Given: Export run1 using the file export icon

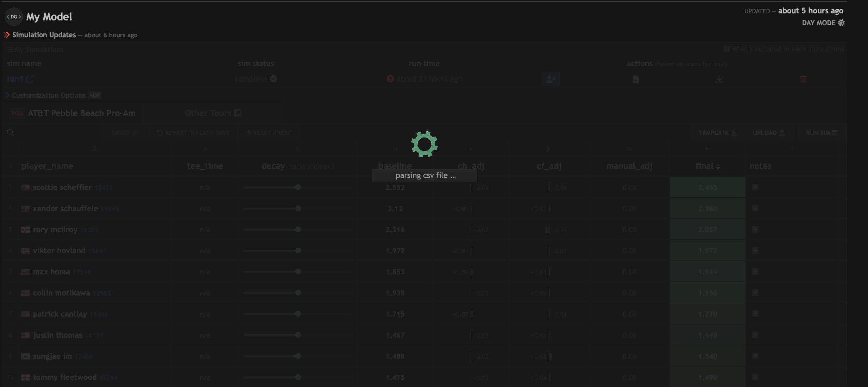Looking at the screenshot, I should click(635, 79).
